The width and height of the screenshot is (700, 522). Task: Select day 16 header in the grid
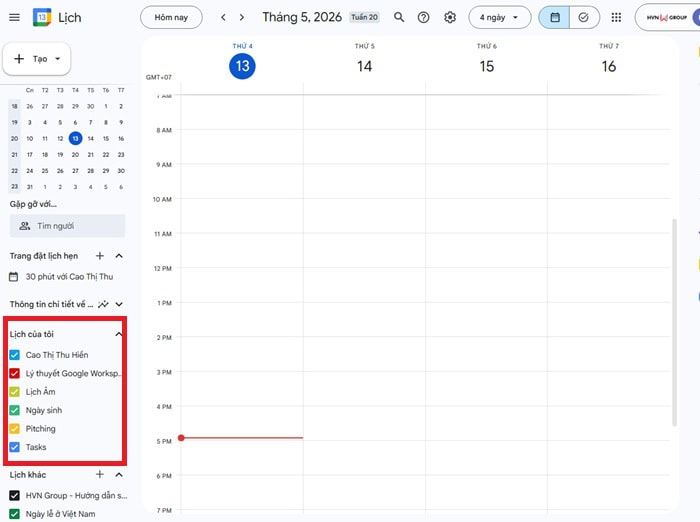[608, 66]
